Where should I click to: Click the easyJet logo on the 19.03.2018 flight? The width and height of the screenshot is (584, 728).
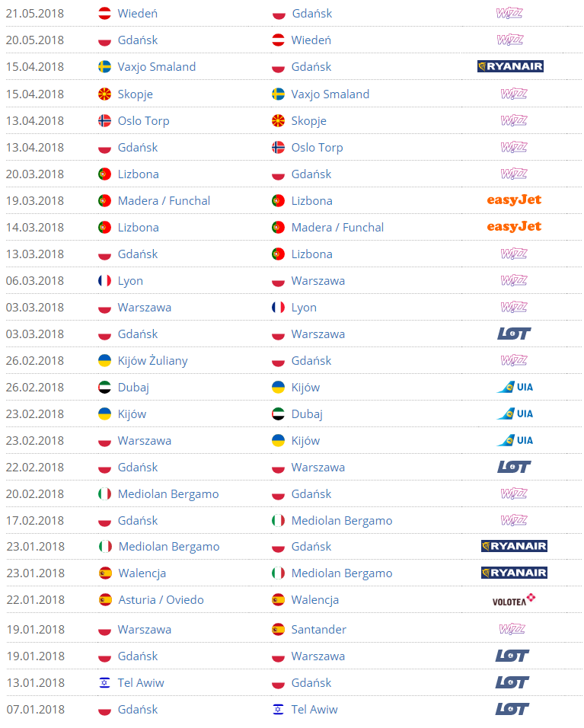pyautogui.click(x=514, y=200)
